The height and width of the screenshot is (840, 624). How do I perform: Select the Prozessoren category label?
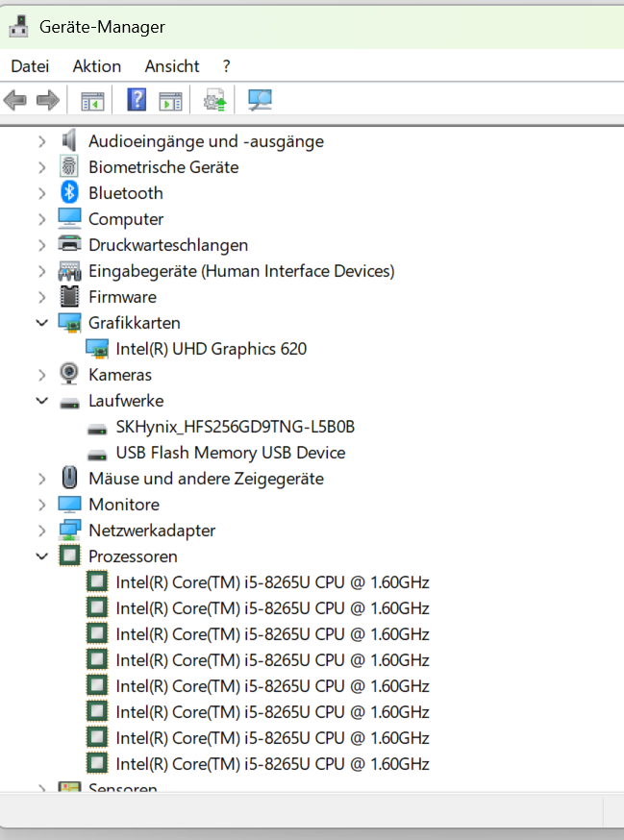click(x=133, y=556)
